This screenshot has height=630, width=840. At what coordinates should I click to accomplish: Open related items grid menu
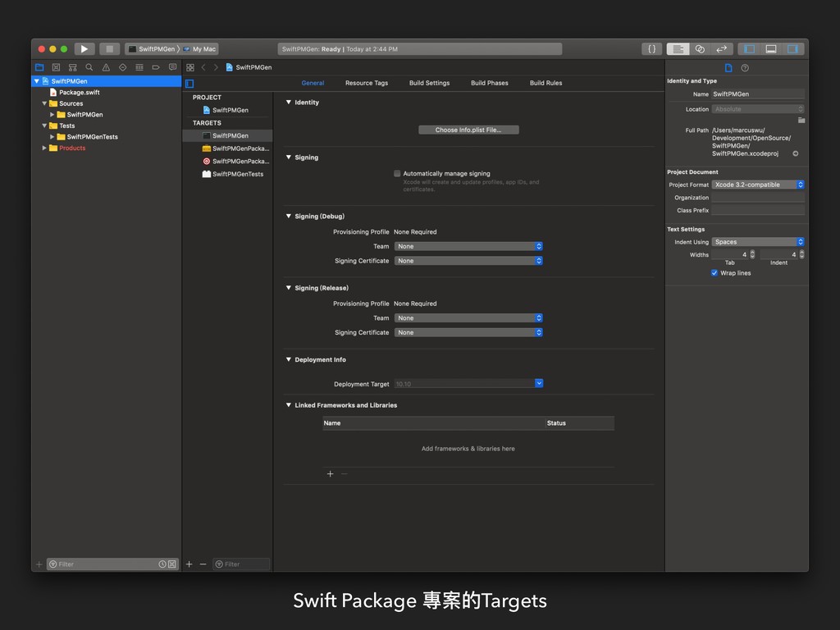[190, 67]
